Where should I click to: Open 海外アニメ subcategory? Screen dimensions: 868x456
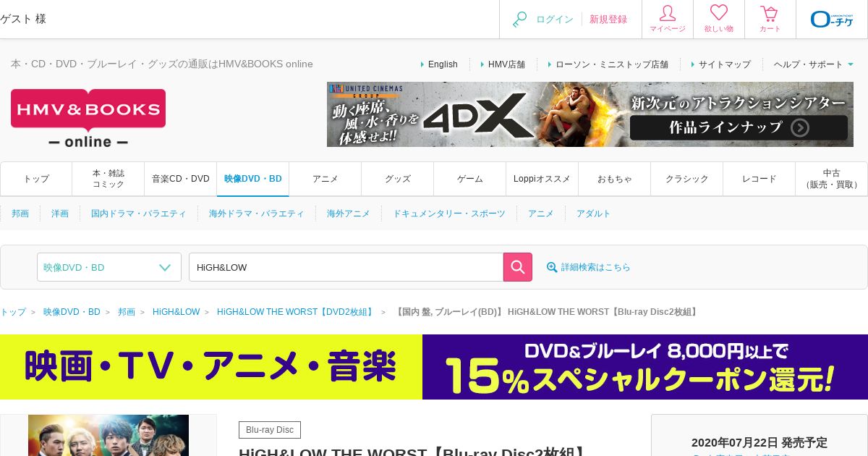[x=349, y=214]
